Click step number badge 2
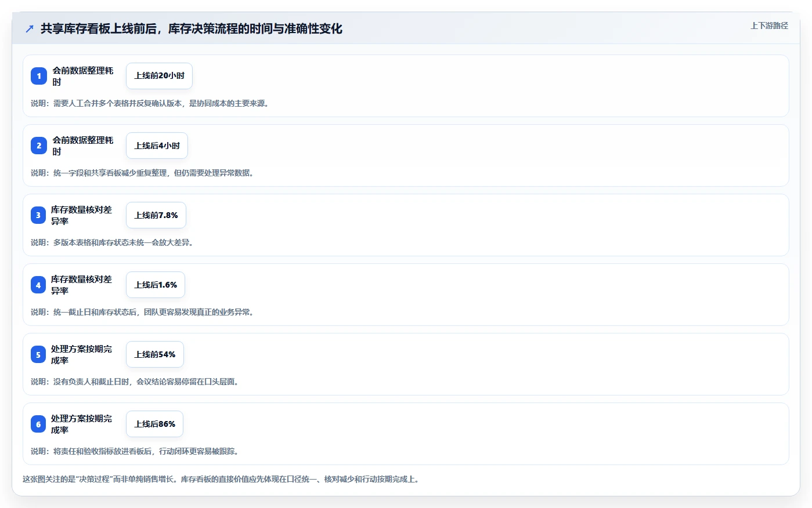 pyautogui.click(x=39, y=146)
